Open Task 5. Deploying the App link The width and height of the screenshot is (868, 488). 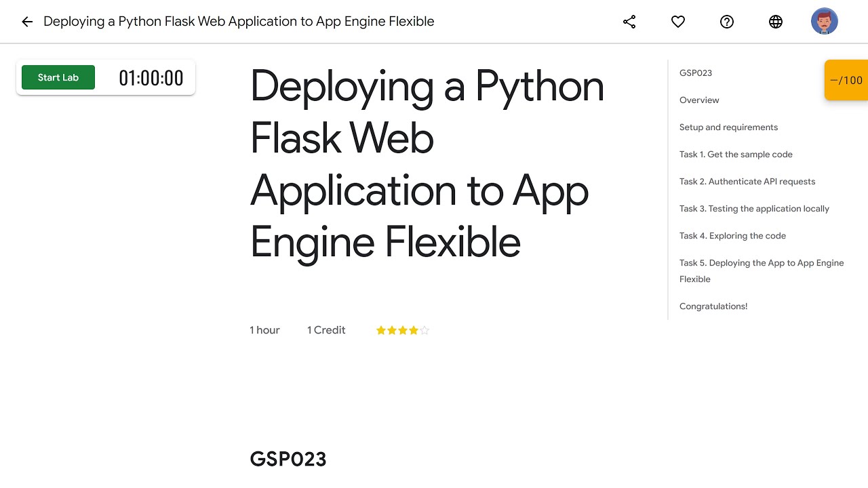762,271
